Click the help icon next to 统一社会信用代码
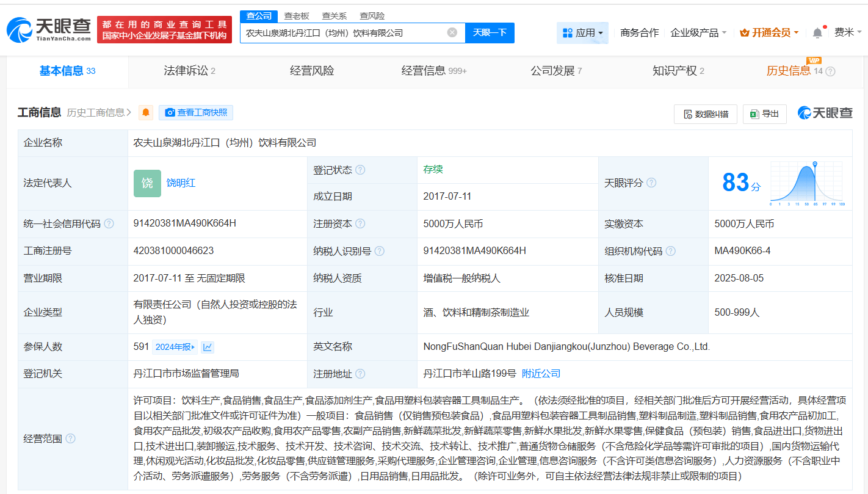 click(109, 223)
